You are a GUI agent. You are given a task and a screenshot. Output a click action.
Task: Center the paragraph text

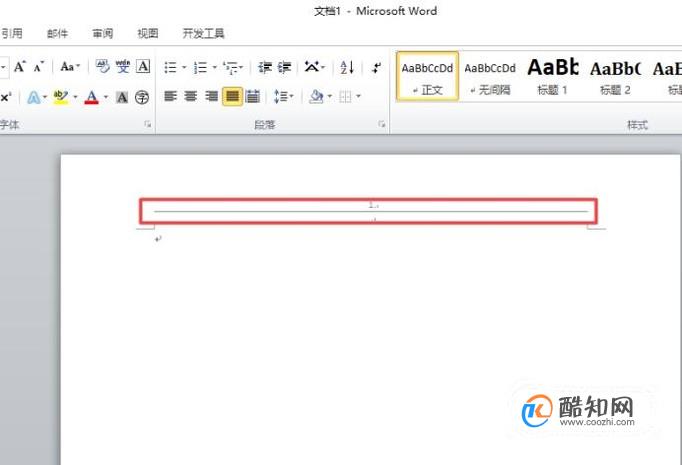point(191,96)
